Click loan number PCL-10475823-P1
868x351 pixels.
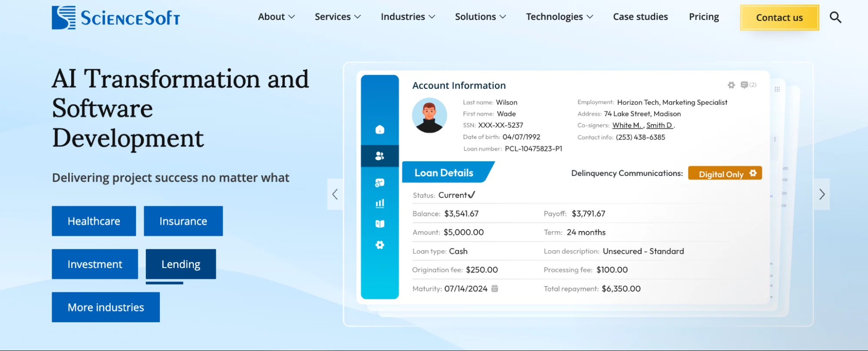pos(534,149)
